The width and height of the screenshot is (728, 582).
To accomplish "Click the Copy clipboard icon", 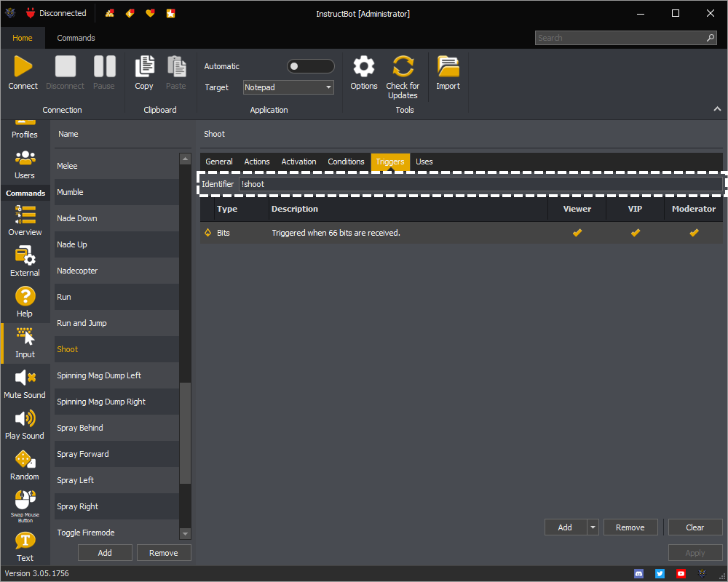I will (x=144, y=66).
